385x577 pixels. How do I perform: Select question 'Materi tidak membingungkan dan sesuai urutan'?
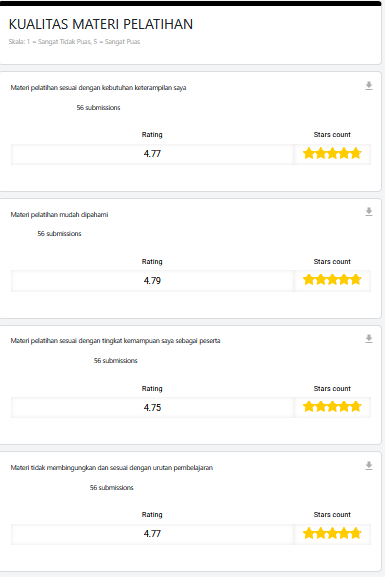(112, 468)
